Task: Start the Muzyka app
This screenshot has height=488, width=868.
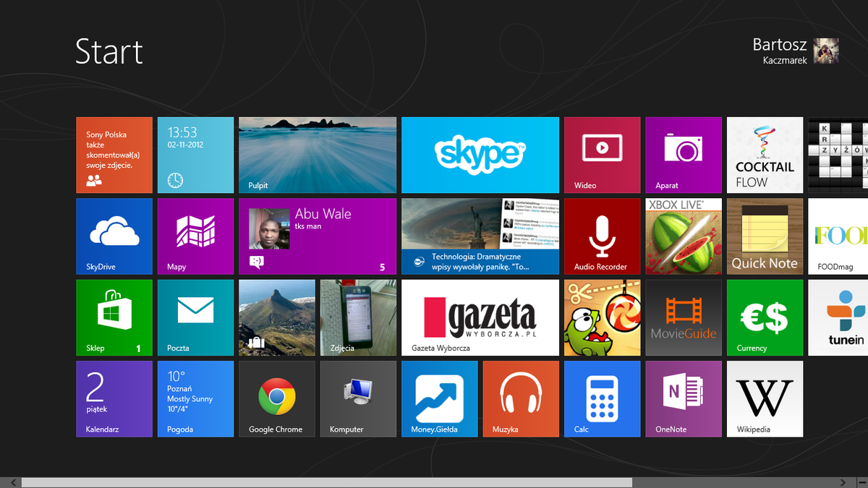Action: click(520, 398)
